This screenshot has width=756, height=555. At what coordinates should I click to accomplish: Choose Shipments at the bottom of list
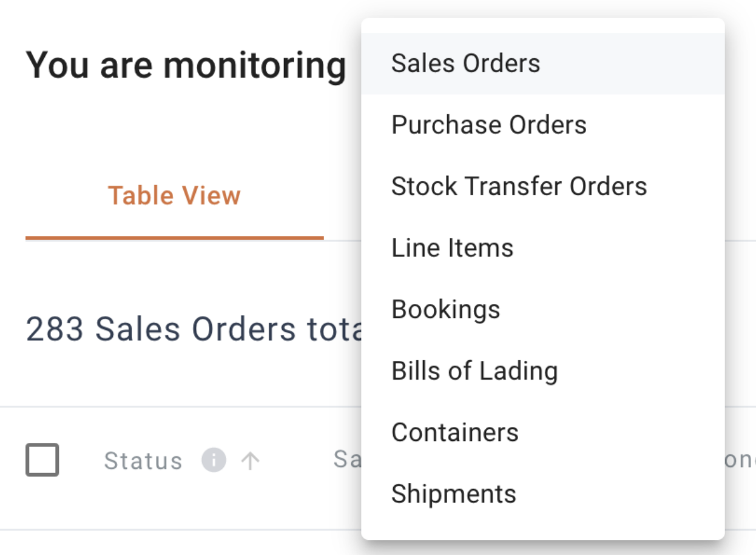coord(543,494)
